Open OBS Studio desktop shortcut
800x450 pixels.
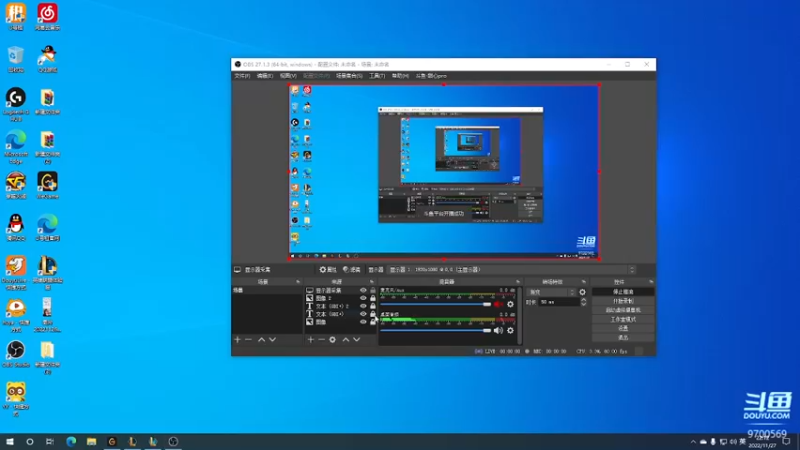point(16,354)
